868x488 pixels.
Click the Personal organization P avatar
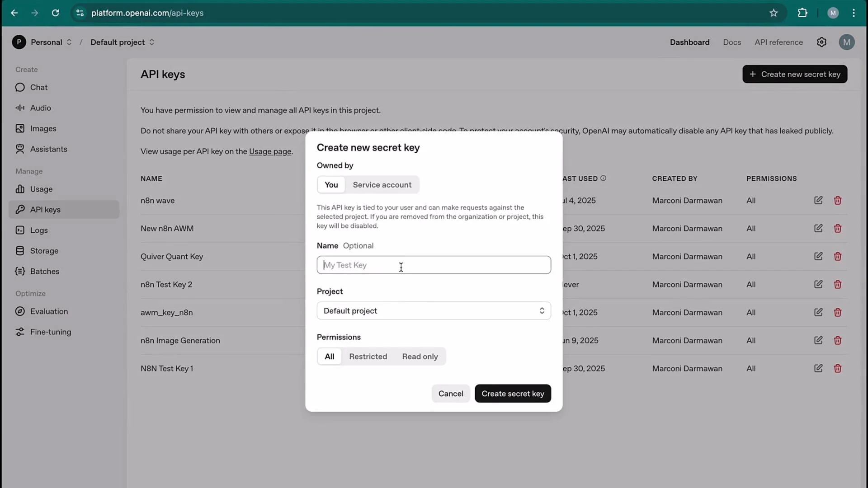19,42
